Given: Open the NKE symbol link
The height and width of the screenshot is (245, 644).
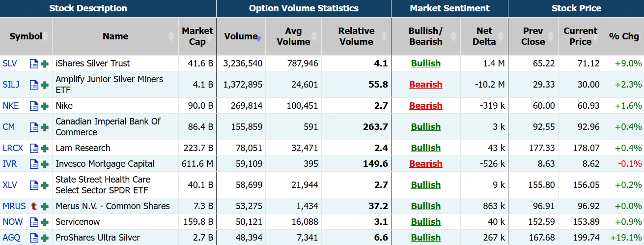Looking at the screenshot, I should click(x=11, y=106).
